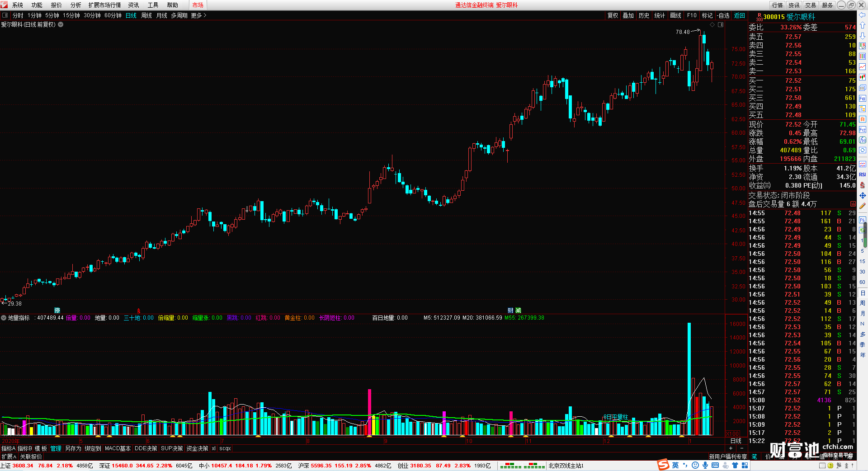Select the 60 minute sidebar shortcut
Viewport: 868px width, 471px height.
pos(862,282)
